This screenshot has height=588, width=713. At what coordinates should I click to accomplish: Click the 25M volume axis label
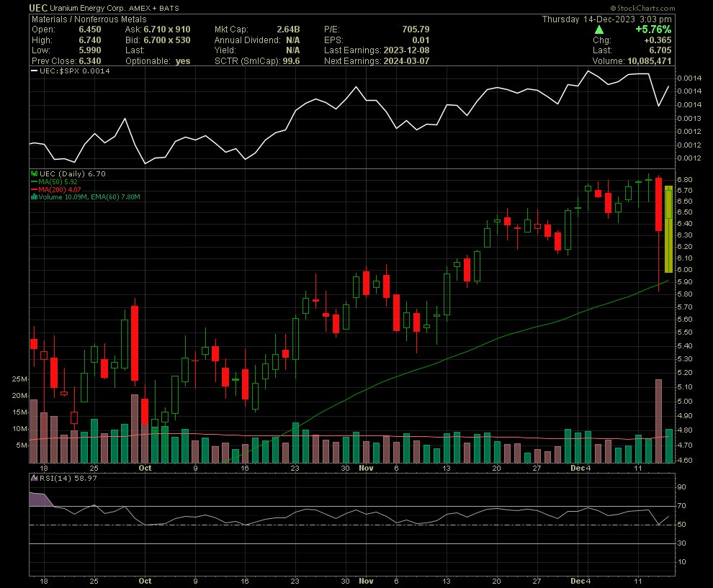point(19,379)
